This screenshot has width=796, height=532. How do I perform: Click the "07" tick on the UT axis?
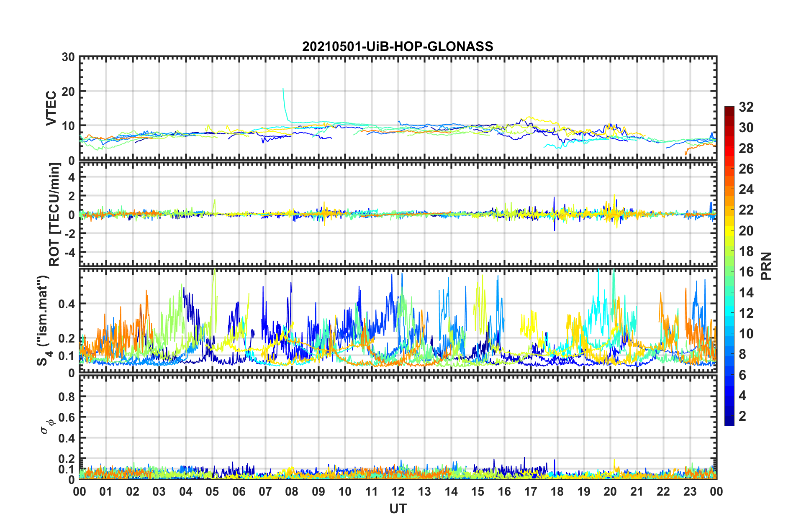265,491
